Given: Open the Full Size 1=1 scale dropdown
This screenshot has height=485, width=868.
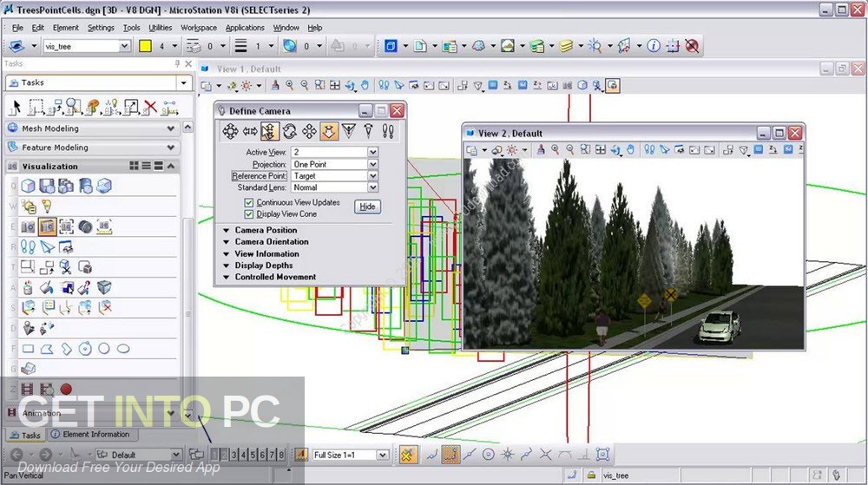Looking at the screenshot, I should pos(383,456).
